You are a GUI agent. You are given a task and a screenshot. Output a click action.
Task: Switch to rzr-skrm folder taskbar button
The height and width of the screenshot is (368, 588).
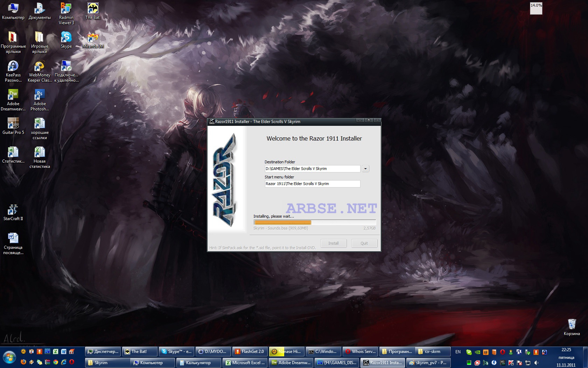point(434,352)
